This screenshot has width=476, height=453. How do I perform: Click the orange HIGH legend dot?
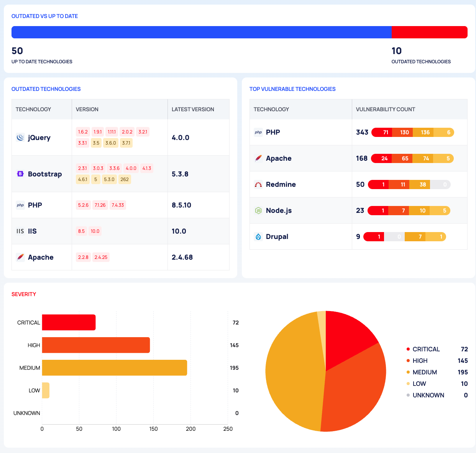tap(408, 361)
